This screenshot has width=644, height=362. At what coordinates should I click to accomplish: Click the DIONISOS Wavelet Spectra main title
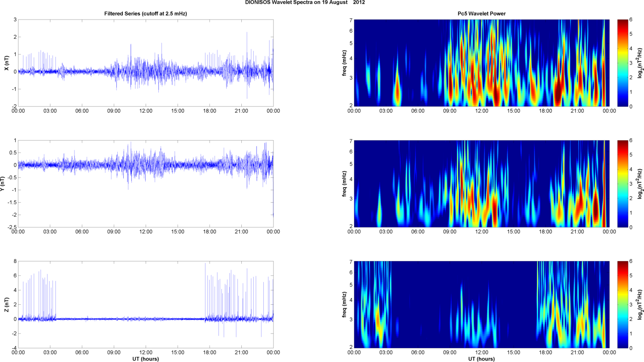[x=305, y=3]
